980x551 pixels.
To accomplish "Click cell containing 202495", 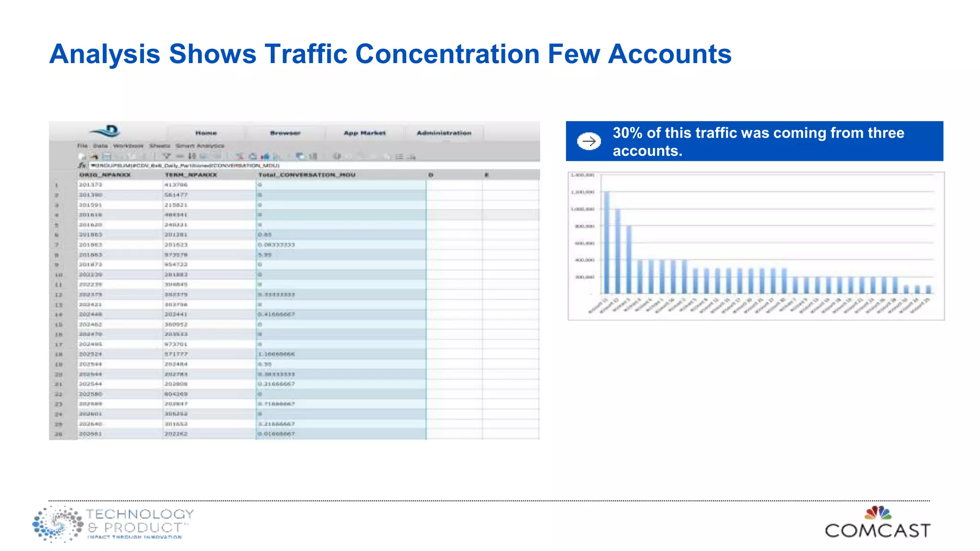I will 120,344.
